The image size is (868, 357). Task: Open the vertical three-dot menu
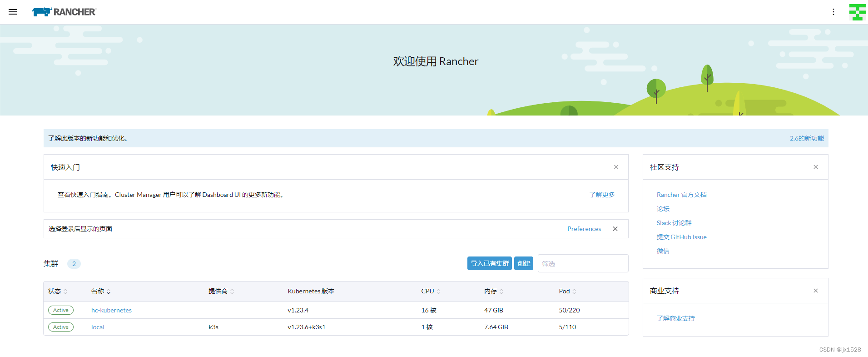833,12
